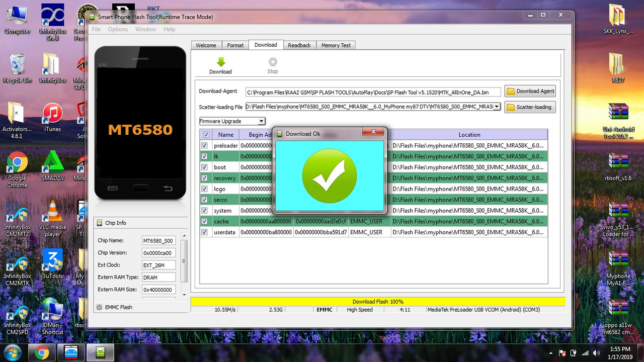Open the InfinityBox CM2MTK shortcut
The image size is (644, 362).
click(x=18, y=268)
